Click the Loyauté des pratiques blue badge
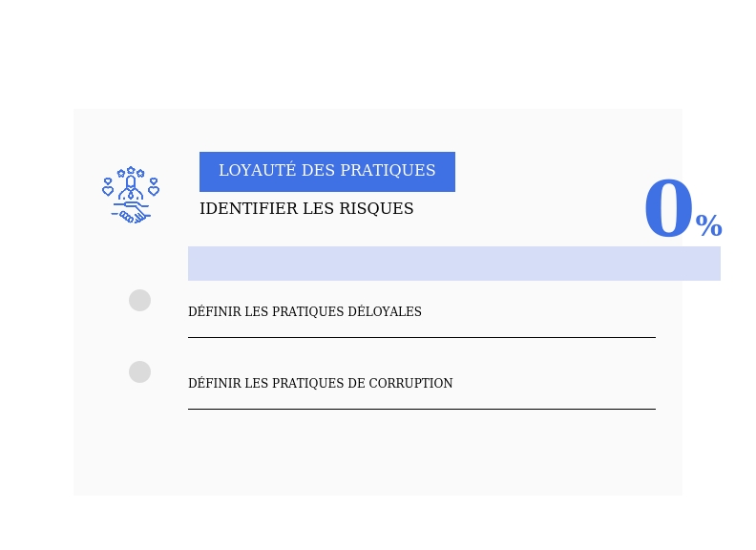The image size is (756, 550). tap(326, 172)
